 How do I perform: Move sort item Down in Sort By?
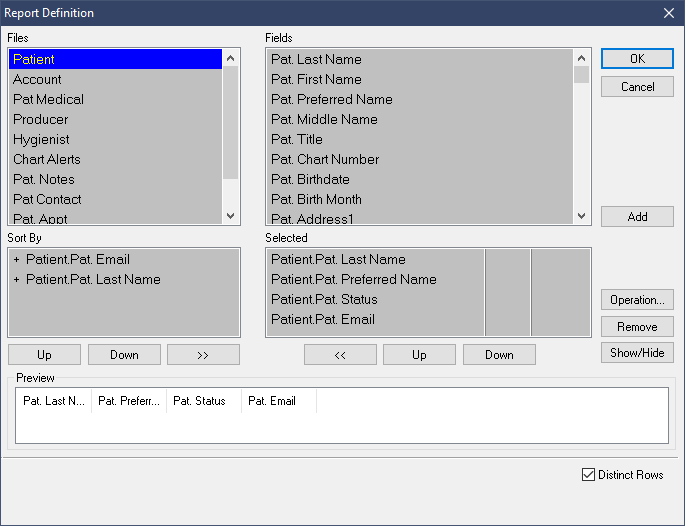click(124, 355)
